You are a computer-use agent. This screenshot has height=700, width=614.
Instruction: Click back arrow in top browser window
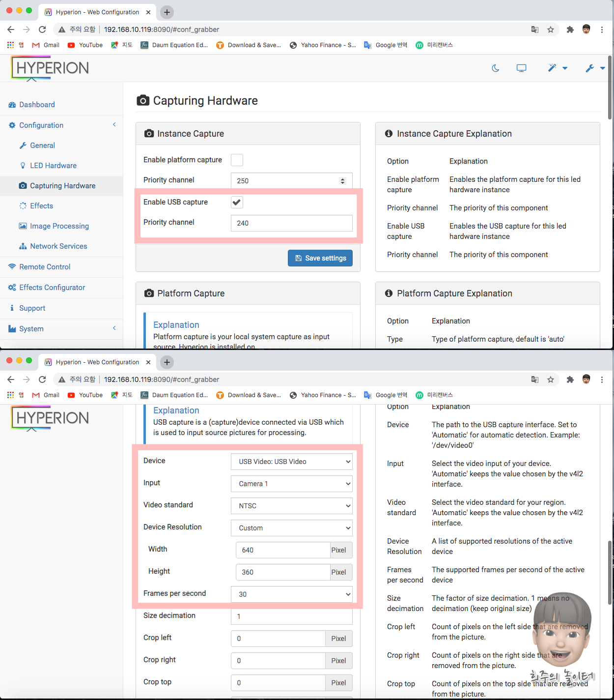pyautogui.click(x=11, y=29)
